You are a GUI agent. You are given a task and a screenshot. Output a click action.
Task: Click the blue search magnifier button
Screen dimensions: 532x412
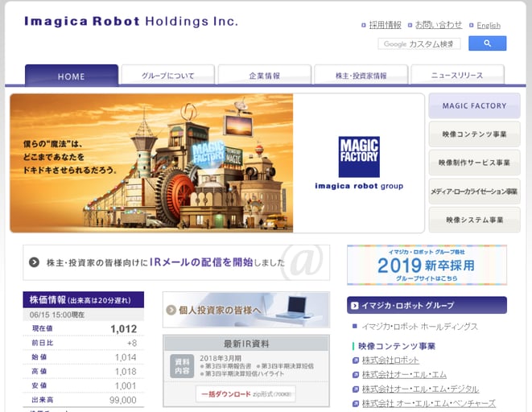(487, 43)
